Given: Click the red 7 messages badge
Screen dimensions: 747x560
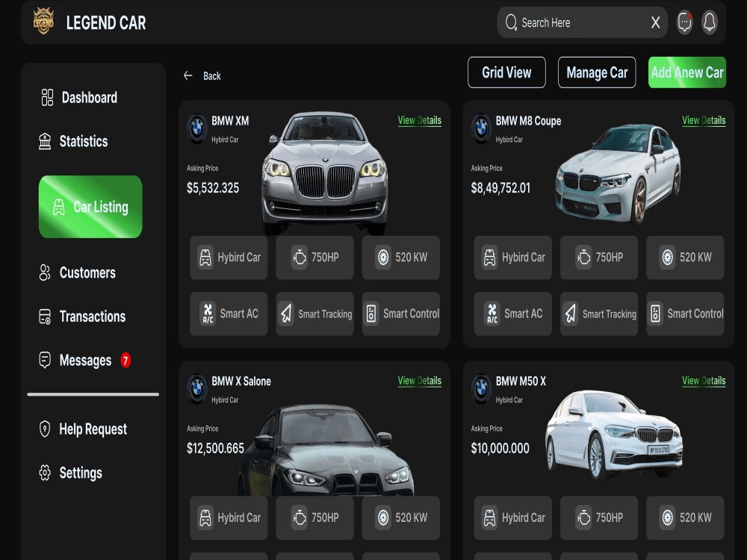Looking at the screenshot, I should 125,361.
